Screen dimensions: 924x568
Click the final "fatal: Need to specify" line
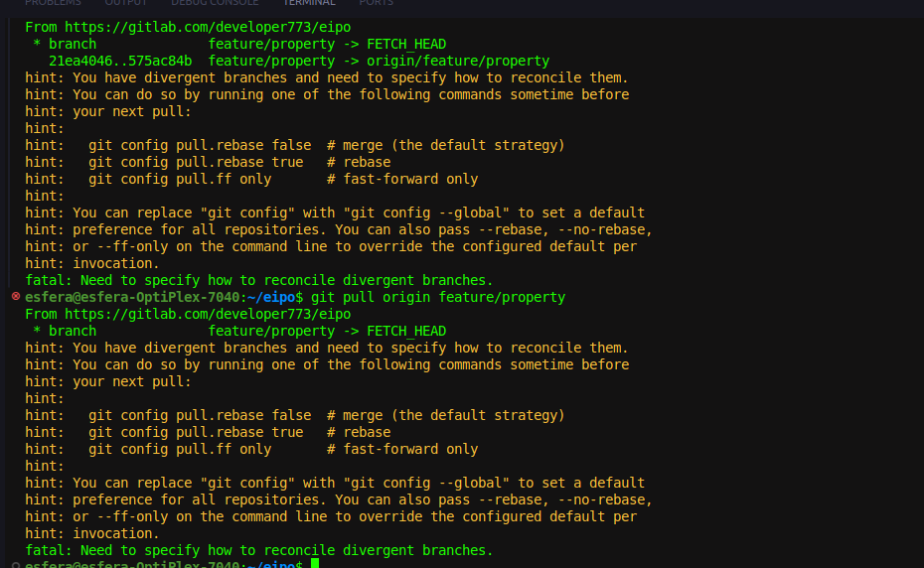tap(259, 550)
